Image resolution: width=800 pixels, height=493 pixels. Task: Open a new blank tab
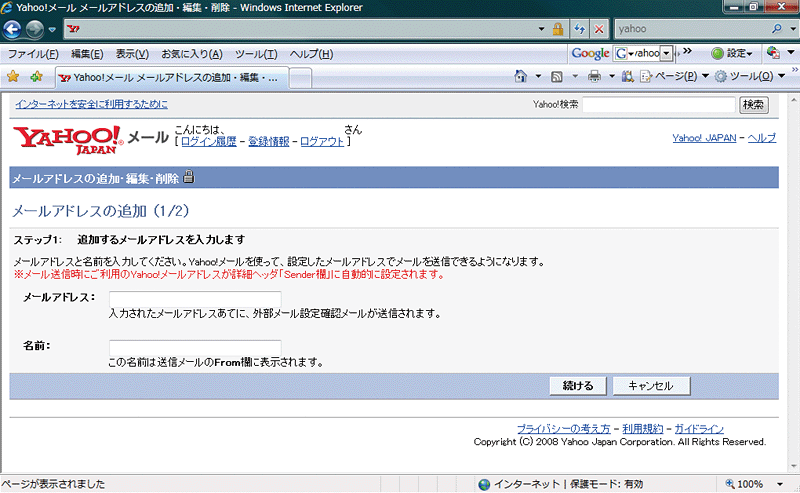pyautogui.click(x=301, y=79)
